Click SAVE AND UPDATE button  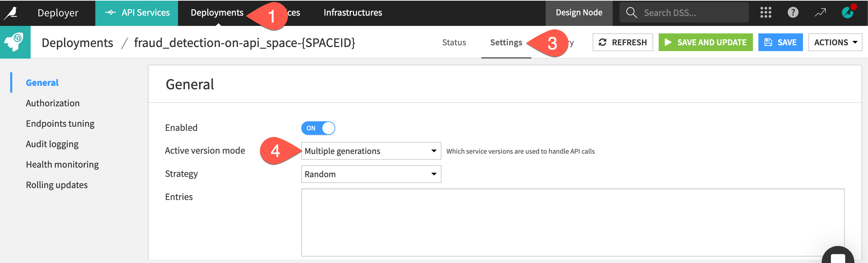(705, 42)
